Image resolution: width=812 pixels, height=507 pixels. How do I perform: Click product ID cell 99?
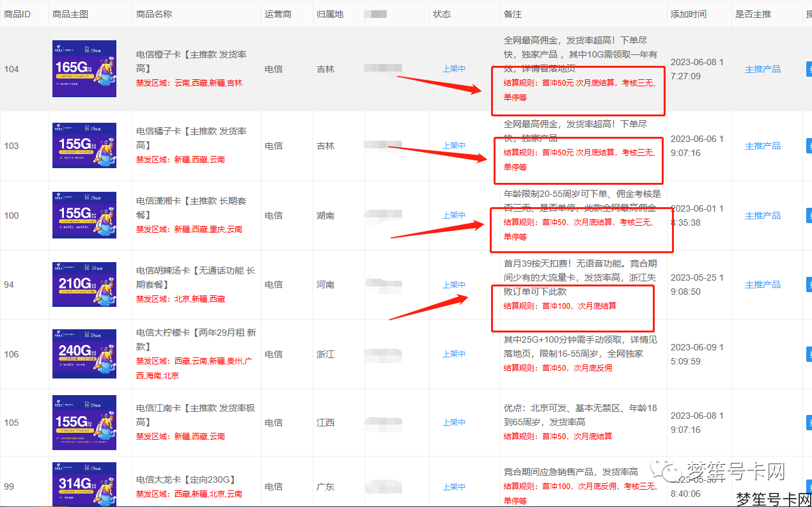(x=9, y=487)
